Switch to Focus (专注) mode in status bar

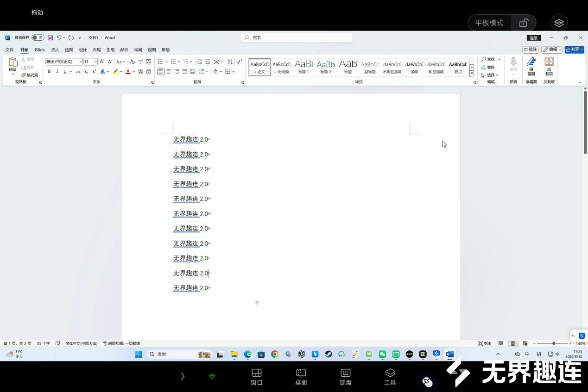tap(485, 343)
